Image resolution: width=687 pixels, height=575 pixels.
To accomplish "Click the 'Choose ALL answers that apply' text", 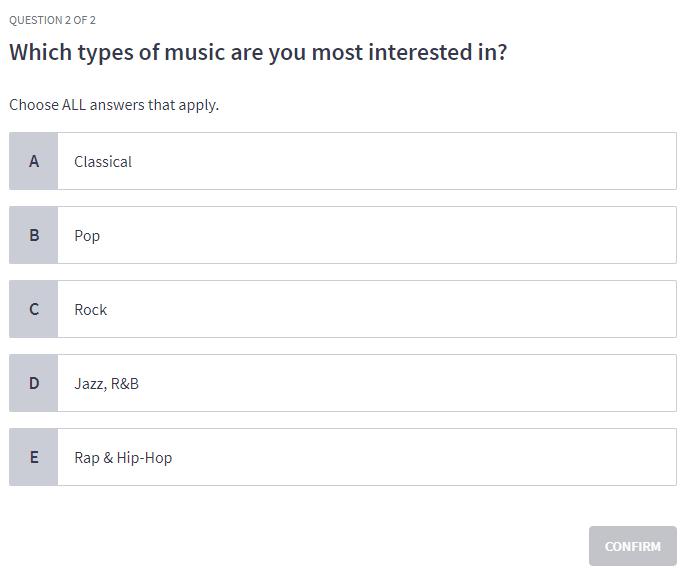I will (114, 104).
